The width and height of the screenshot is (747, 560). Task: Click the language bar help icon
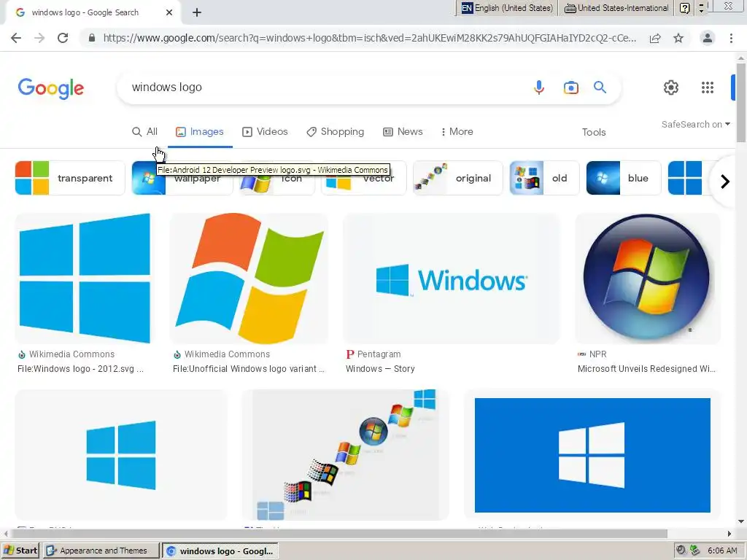pos(684,8)
